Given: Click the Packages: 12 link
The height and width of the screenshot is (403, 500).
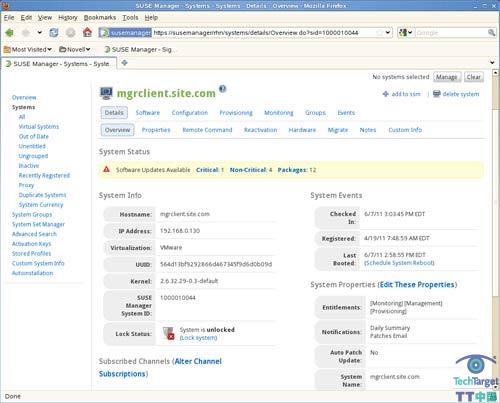Looking at the screenshot, I should pyautogui.click(x=297, y=170).
